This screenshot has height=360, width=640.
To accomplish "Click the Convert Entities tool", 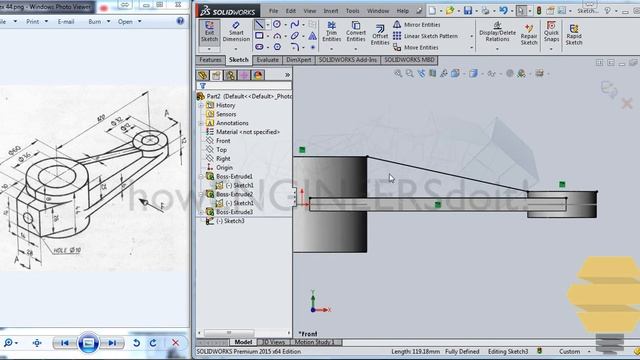I will click(356, 32).
